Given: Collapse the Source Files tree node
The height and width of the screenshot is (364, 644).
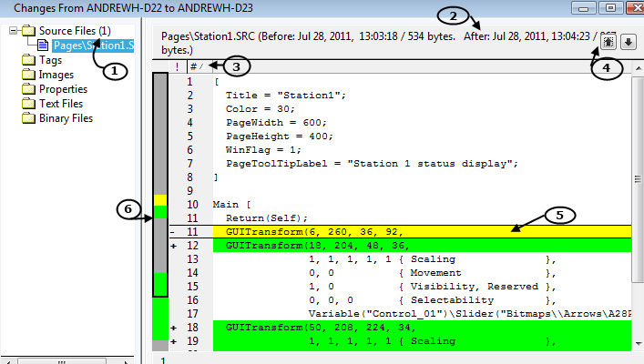Looking at the screenshot, I should pyautogui.click(x=11, y=32).
